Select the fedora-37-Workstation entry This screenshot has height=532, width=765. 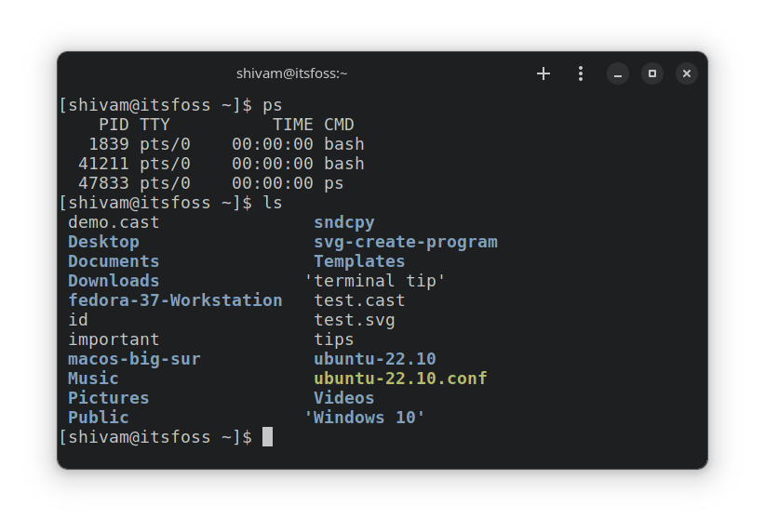[175, 300]
